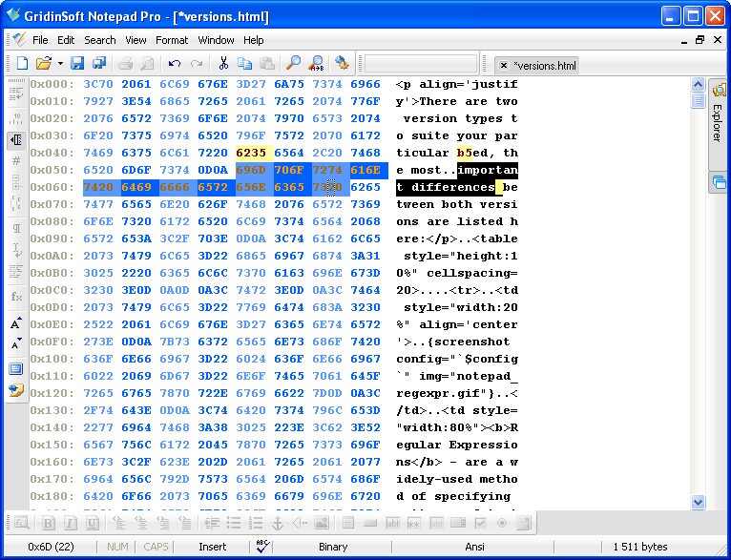Click the offset label 0x0A0:

[52, 256]
